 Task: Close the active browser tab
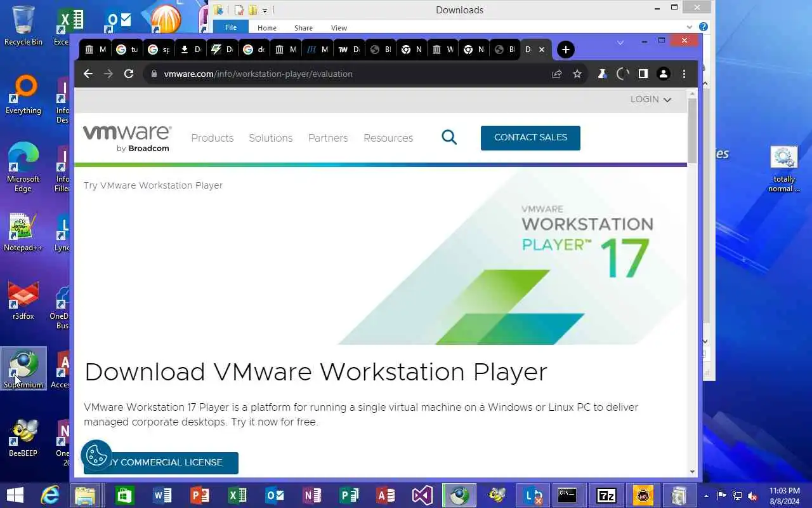click(541, 50)
